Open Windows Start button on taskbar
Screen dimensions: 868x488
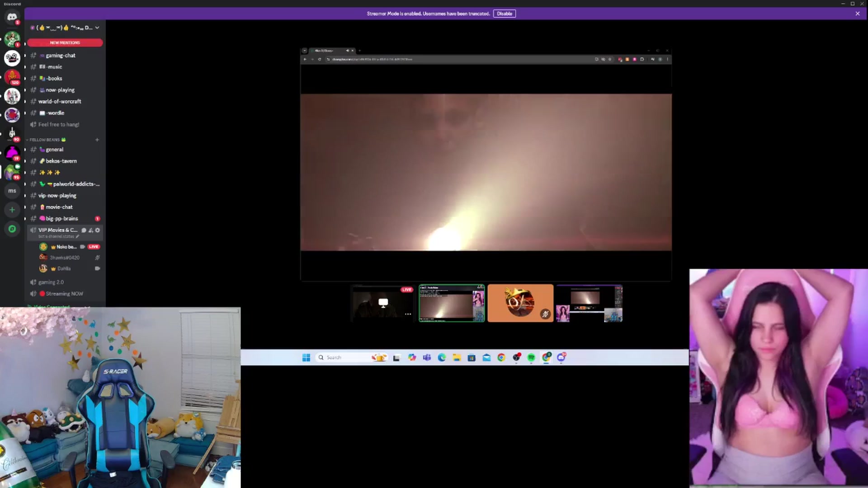(306, 357)
